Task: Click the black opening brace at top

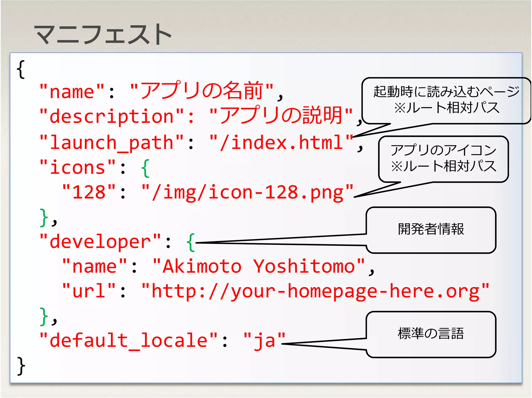Action: pyautogui.click(x=21, y=69)
